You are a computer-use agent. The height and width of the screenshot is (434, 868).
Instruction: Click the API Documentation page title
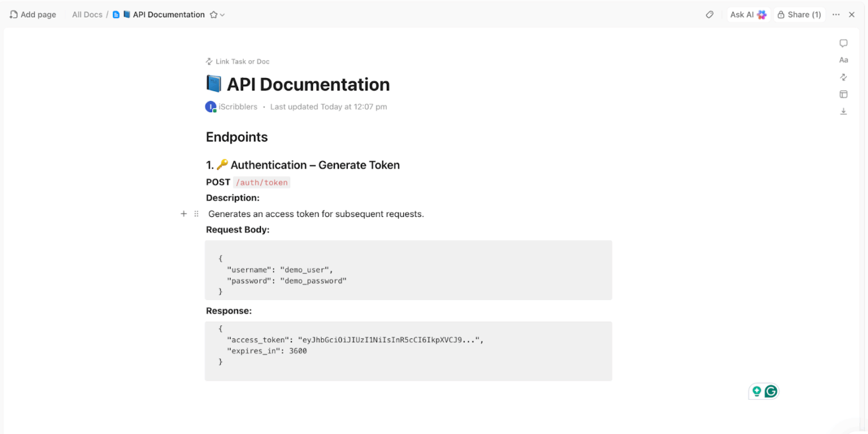[x=308, y=84]
